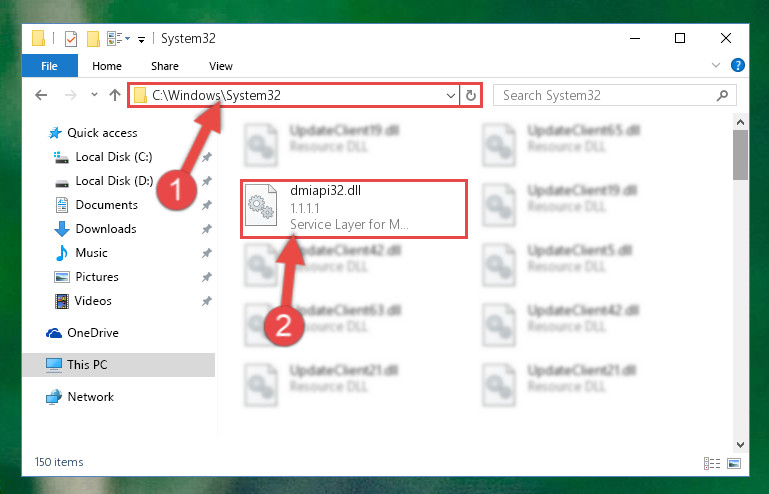Go forward with the Forward arrow
The image size is (769, 494).
(x=71, y=95)
